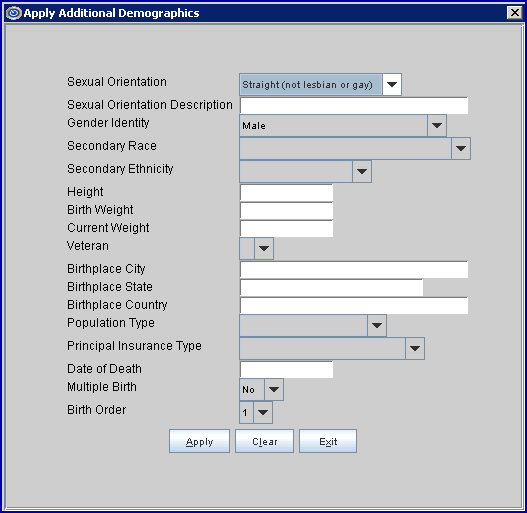Screen dimensions: 527x513
Task: Expand the Gender Identity dropdown
Action: click(437, 125)
